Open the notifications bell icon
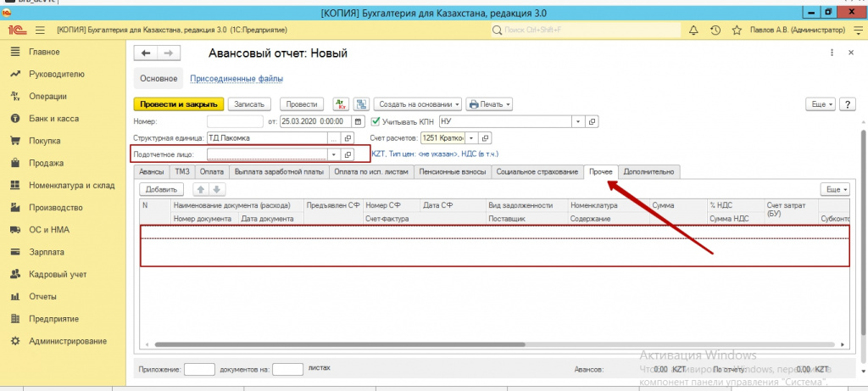The width and height of the screenshot is (868, 391). pos(693,30)
